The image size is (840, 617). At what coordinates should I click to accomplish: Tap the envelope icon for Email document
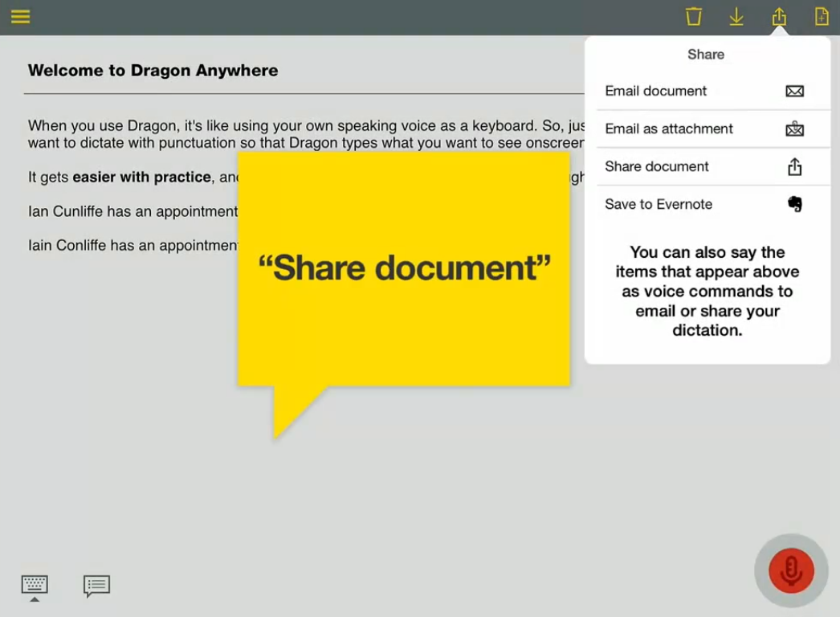(x=794, y=91)
